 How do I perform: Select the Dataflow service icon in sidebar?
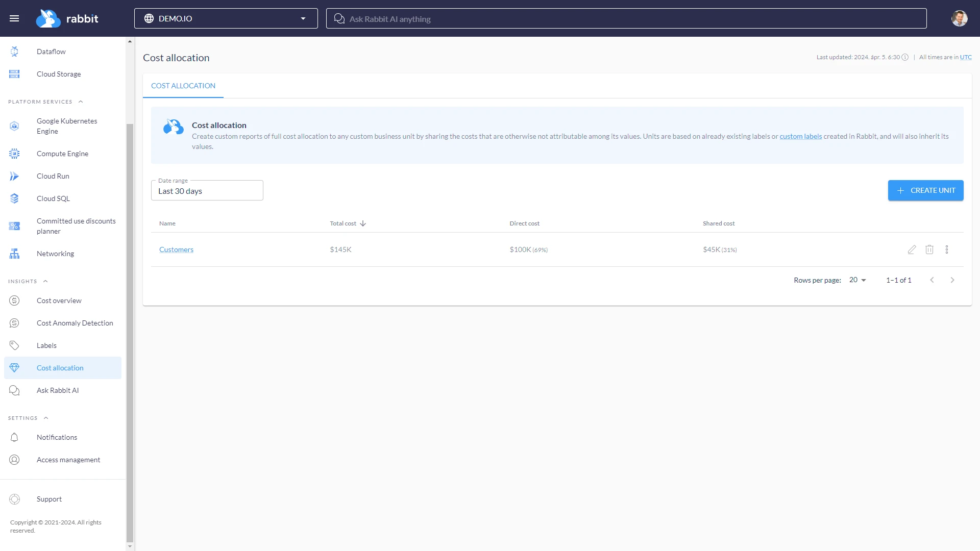(14, 52)
